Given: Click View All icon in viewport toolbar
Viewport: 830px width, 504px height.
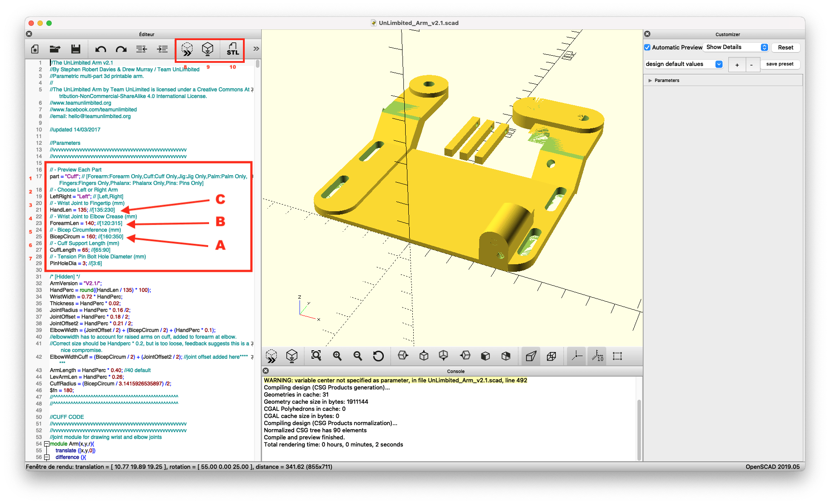Looking at the screenshot, I should pos(316,356).
